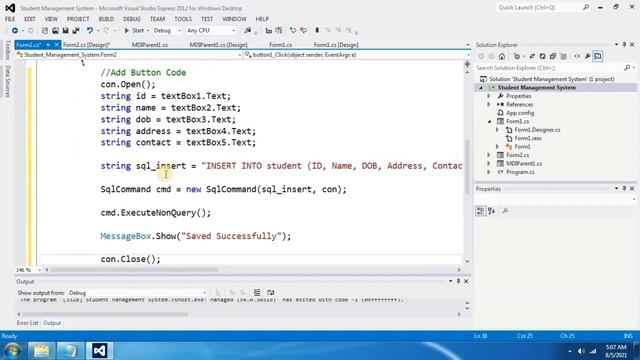Screen dimensions: 640x360
Task: Open the button1_Click member dropdown
Action: 357,55
